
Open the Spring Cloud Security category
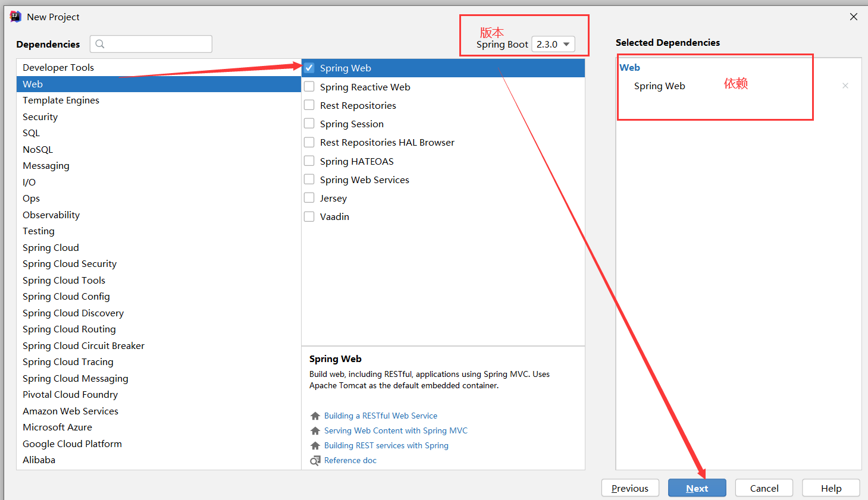[x=159, y=264]
